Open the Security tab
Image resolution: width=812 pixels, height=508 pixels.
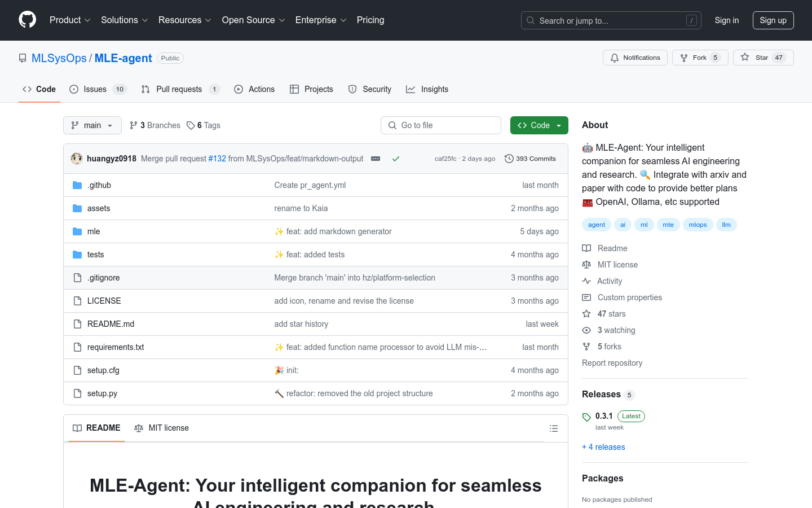370,89
